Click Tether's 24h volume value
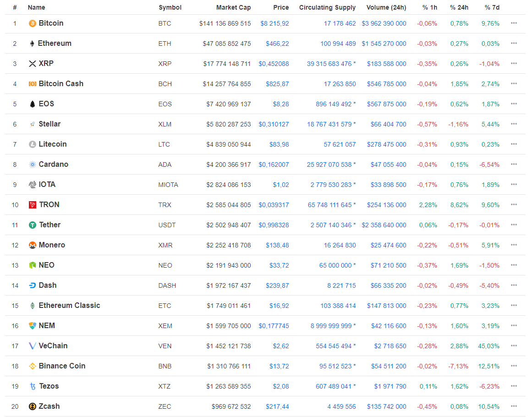 (384, 225)
